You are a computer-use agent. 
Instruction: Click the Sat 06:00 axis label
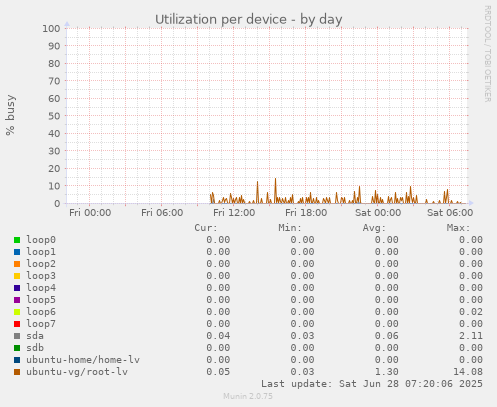[450, 213]
